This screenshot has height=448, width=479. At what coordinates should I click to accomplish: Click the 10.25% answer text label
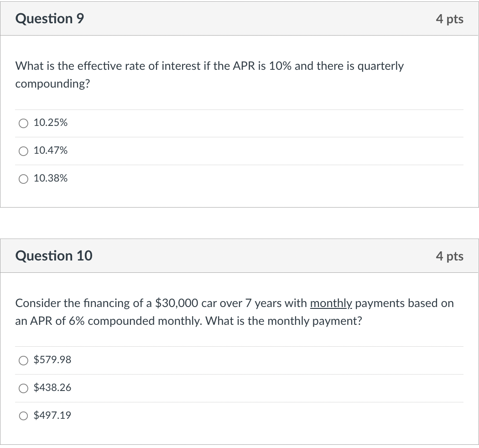(51, 123)
